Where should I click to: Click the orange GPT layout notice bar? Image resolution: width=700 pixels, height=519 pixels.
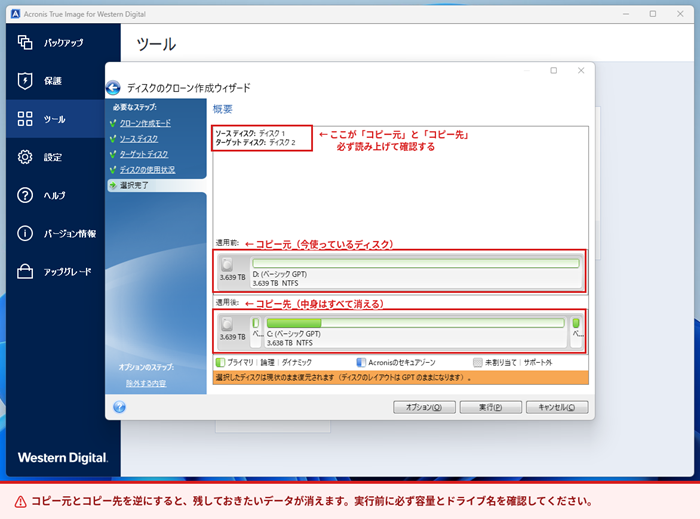click(400, 378)
